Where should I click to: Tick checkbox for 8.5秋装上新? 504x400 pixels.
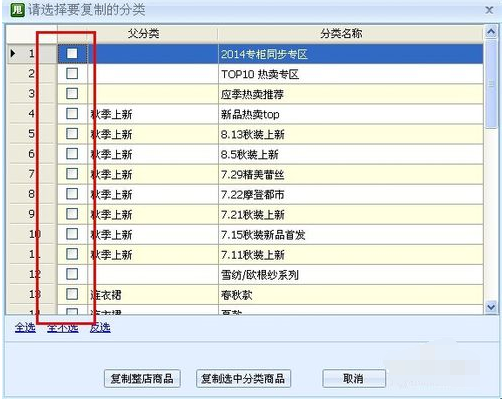point(72,154)
